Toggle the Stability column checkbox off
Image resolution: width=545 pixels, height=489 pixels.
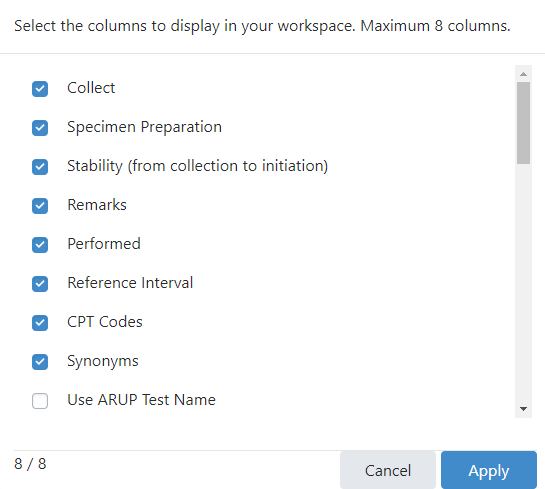coord(40,166)
